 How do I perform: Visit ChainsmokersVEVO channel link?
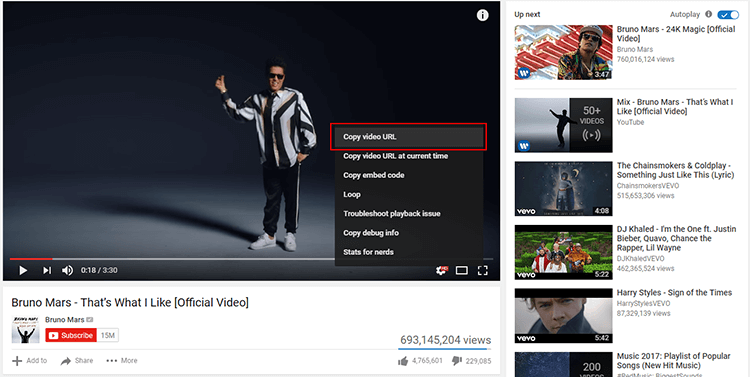[x=648, y=186]
